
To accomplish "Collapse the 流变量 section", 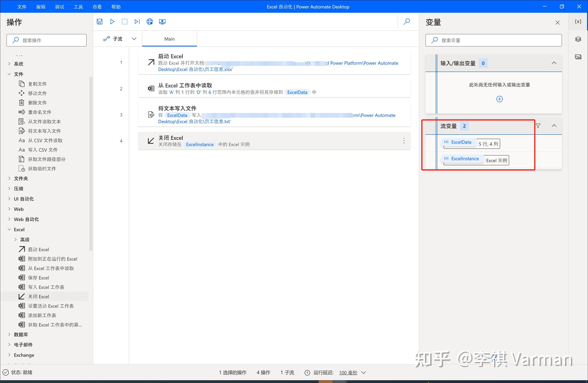I will 554,126.
